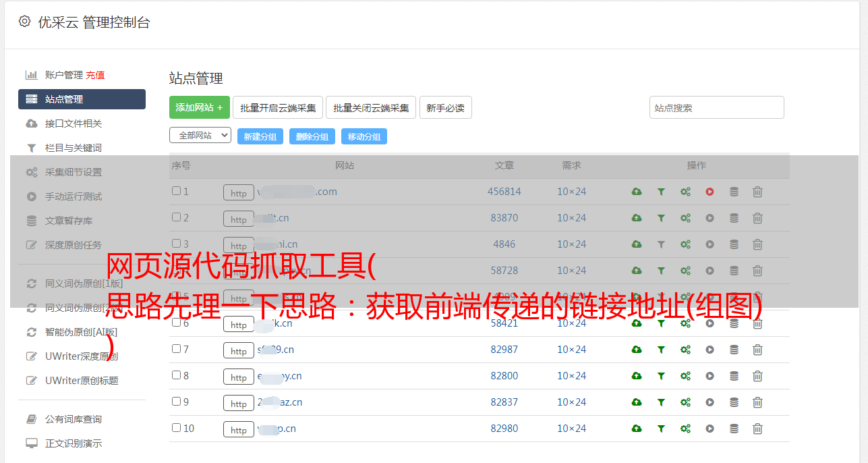Click the filter icon in row 7
868x463 pixels.
[x=661, y=350]
